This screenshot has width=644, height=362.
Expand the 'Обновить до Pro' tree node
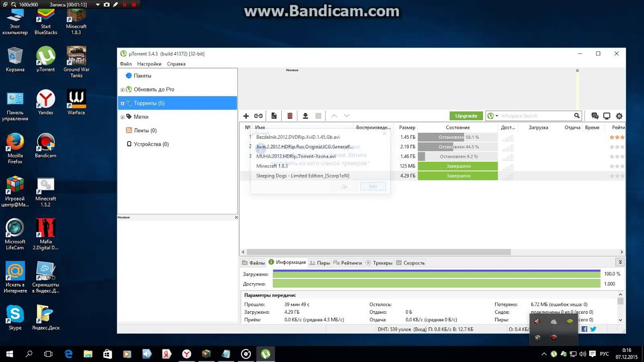click(122, 89)
